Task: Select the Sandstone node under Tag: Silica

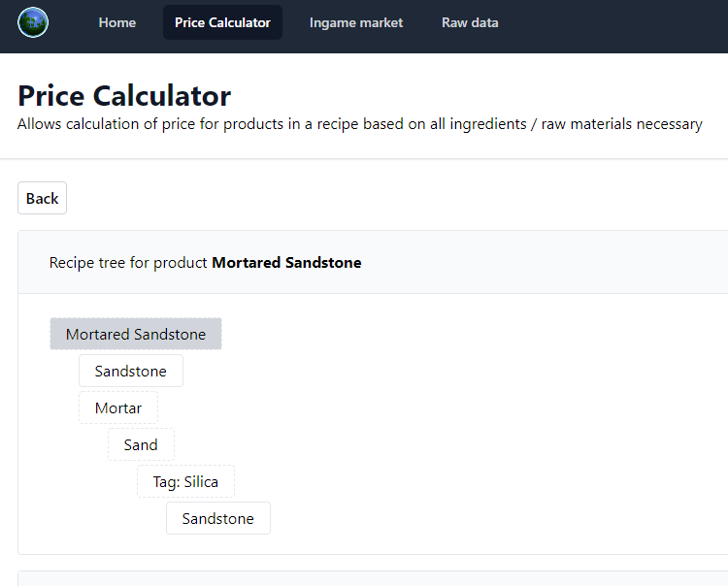Action: coord(218,518)
